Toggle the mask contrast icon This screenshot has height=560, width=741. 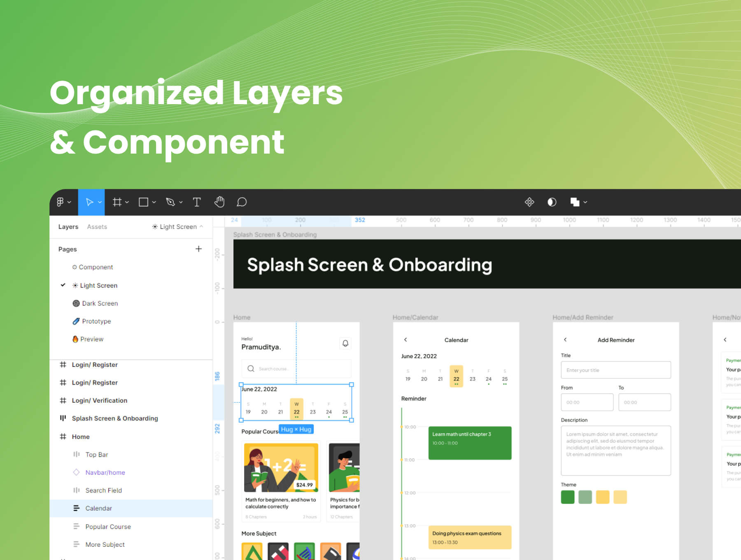(x=552, y=202)
